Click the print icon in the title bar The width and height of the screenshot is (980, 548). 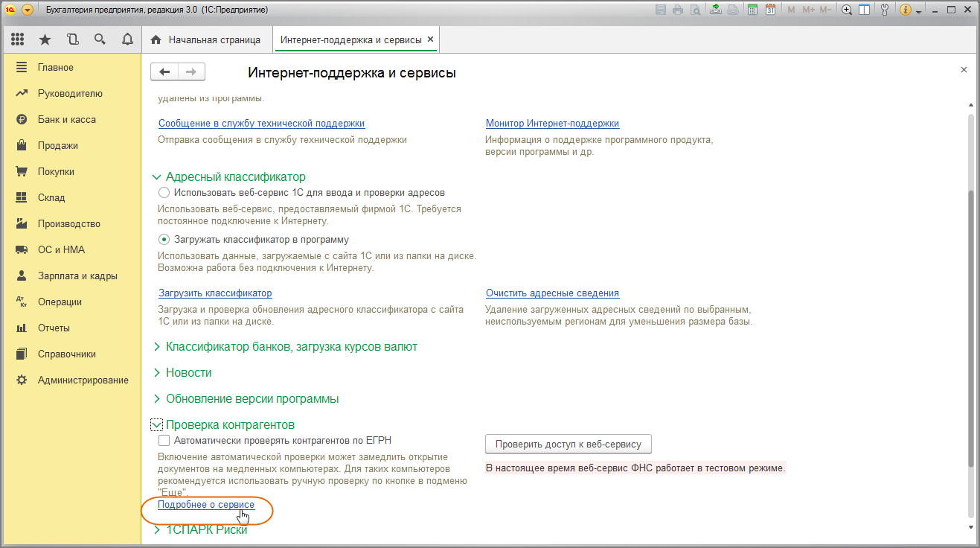coord(678,10)
